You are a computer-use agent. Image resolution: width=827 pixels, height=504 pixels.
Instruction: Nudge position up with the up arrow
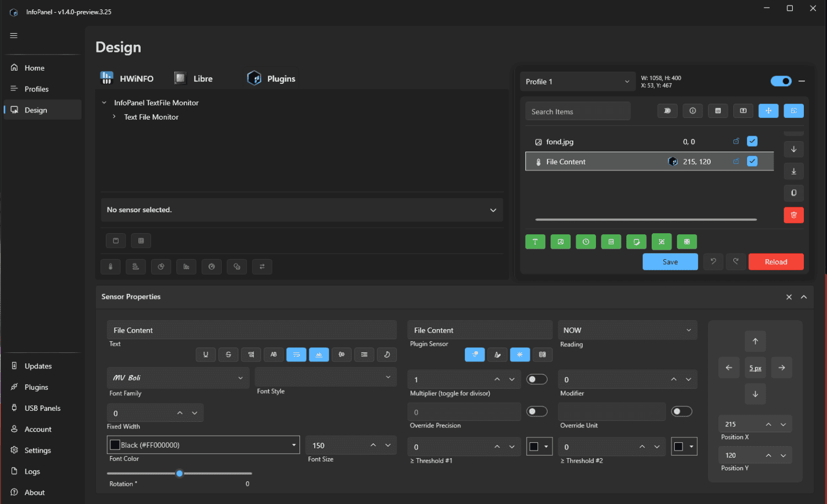tap(755, 341)
